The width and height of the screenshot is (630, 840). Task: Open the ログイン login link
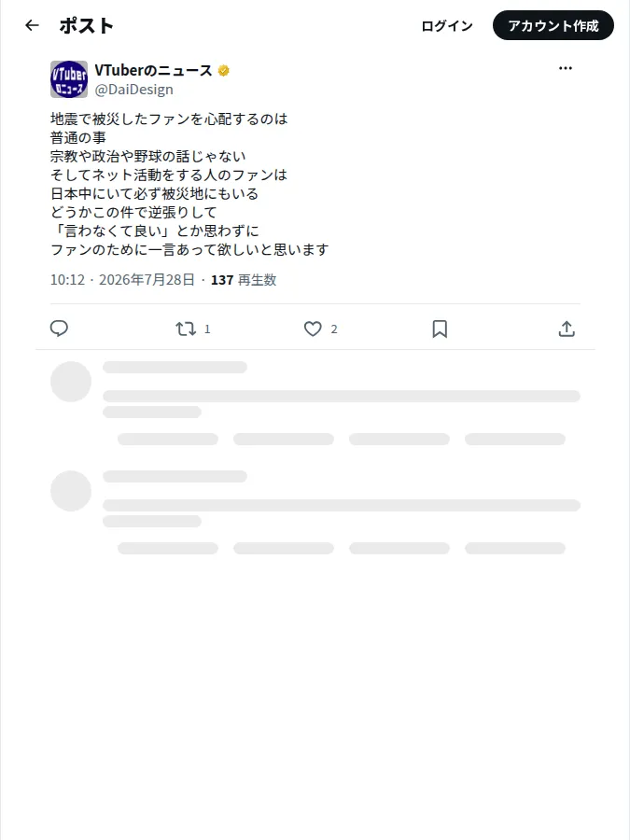[x=447, y=26]
